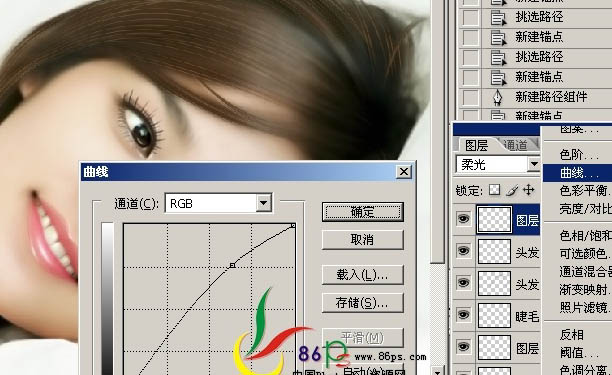
Task: Click the history step icon beside first 挑选路径
Action: tap(498, 18)
